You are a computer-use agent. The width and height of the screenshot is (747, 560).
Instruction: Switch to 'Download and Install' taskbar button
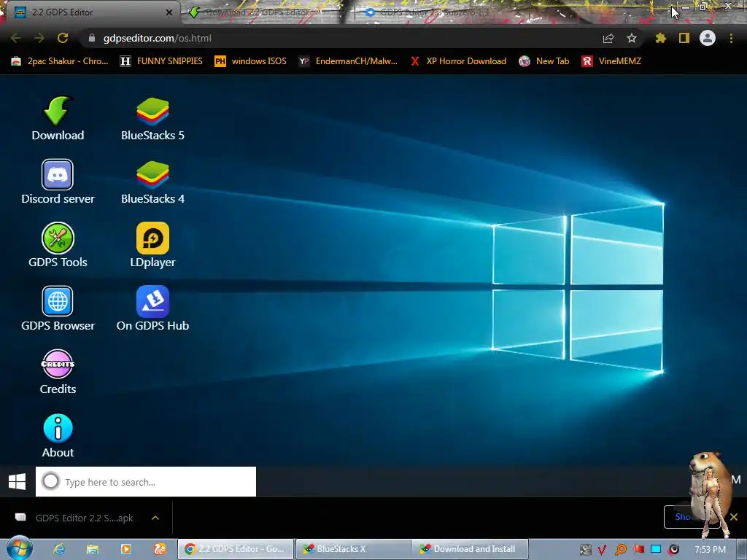471,549
